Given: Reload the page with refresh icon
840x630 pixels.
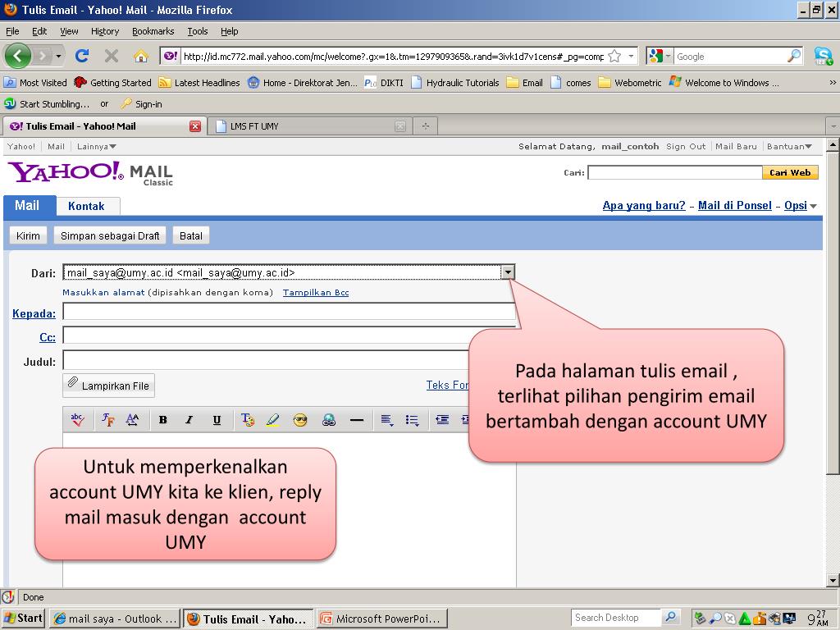Looking at the screenshot, I should 82,56.
